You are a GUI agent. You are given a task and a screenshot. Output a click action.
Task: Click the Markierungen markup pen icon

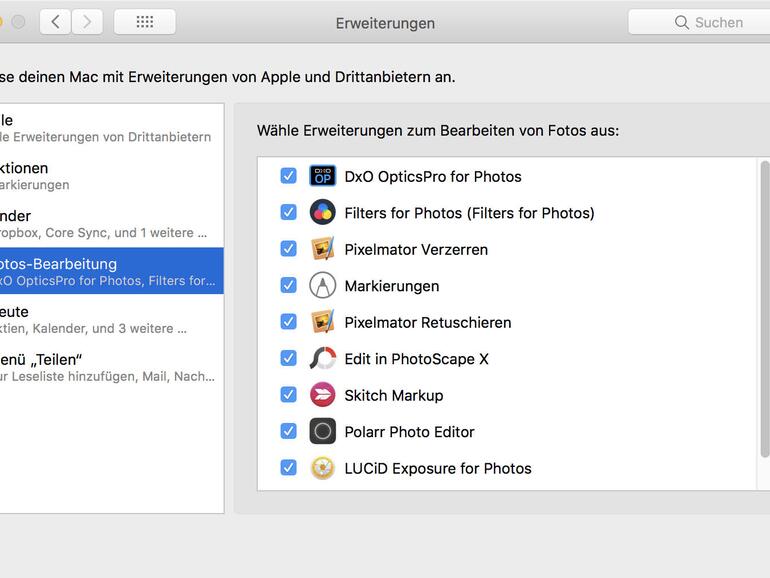point(323,285)
